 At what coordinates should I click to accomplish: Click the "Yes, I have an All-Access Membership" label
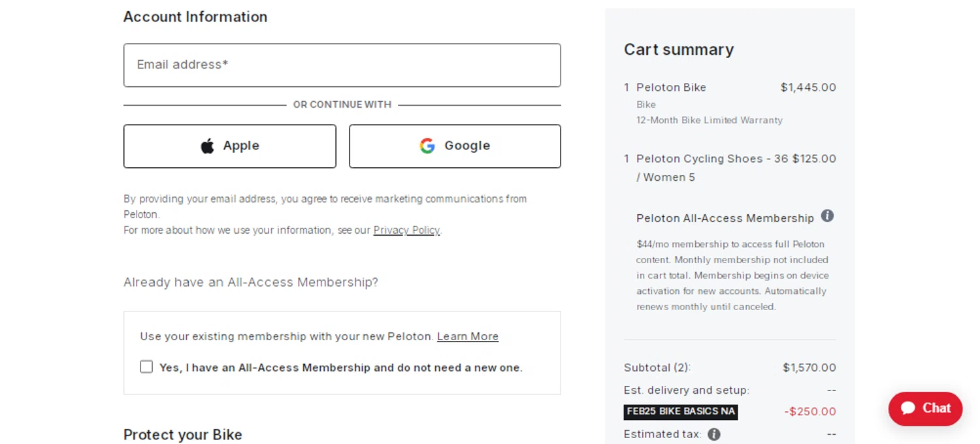340,368
